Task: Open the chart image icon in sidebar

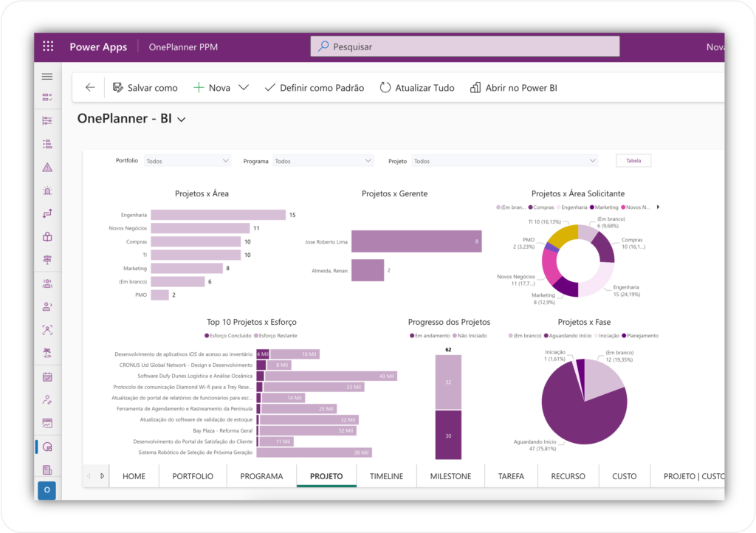Action: pyautogui.click(x=47, y=423)
